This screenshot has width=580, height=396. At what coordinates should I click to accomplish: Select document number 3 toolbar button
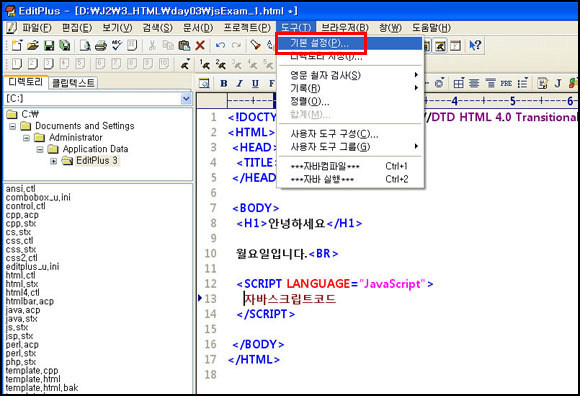pos(48,64)
